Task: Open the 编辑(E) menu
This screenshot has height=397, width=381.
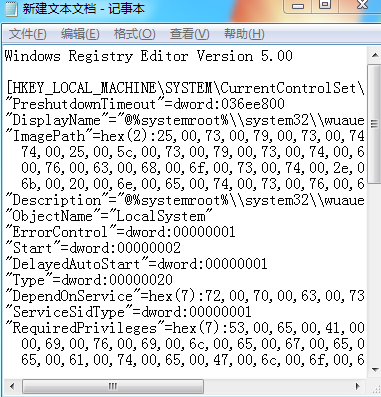Action: 80,34
